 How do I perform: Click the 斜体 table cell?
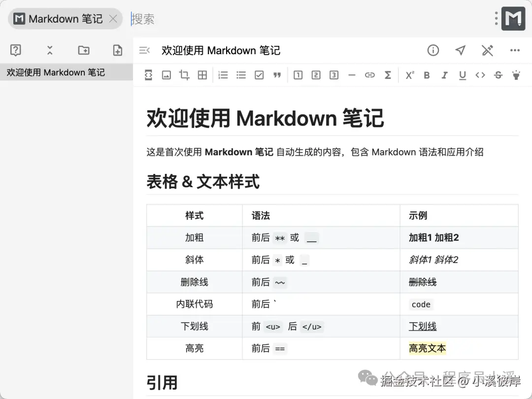point(195,260)
